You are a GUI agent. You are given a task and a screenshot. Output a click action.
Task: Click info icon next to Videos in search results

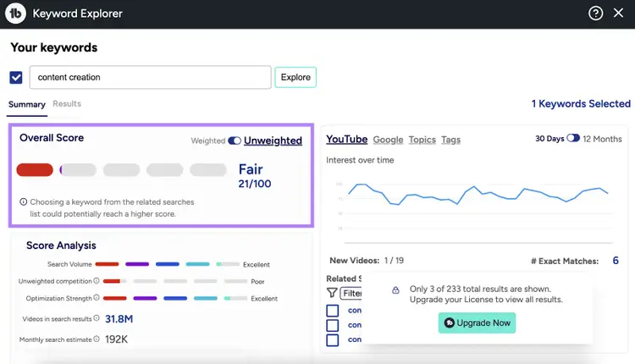click(97, 318)
